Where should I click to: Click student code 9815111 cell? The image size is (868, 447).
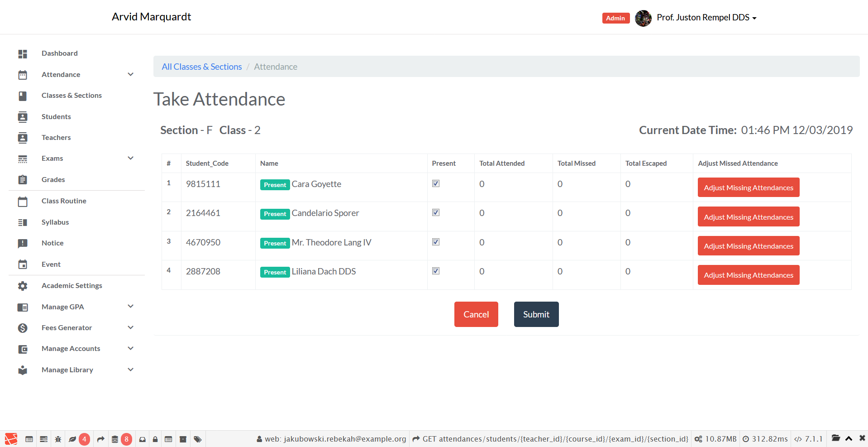pos(218,187)
